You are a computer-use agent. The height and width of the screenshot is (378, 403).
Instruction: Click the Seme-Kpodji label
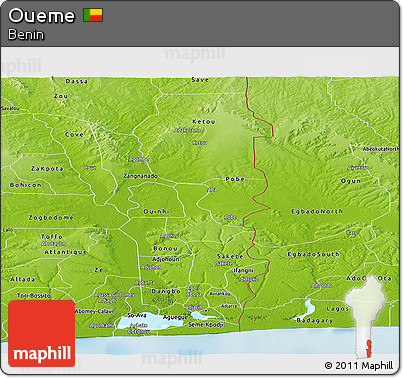tap(206, 324)
